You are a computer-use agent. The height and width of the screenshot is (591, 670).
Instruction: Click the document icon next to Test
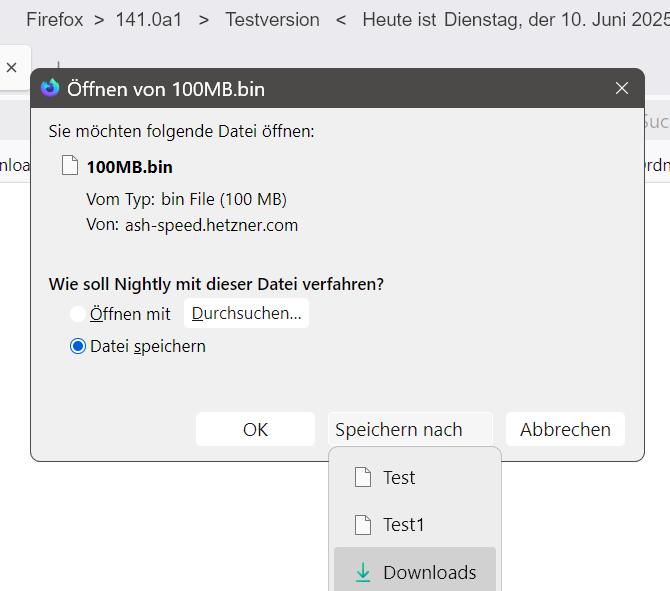pos(363,478)
